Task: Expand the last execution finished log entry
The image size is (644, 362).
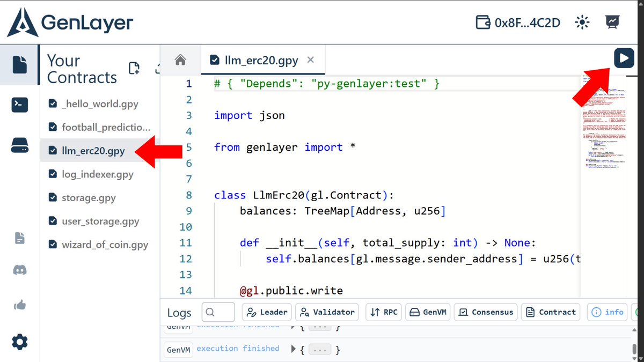Action: [293, 349]
